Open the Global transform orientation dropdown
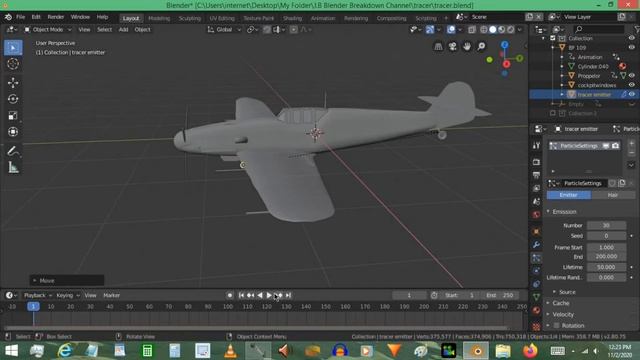Viewport: 640px width, 360px height. point(224,29)
